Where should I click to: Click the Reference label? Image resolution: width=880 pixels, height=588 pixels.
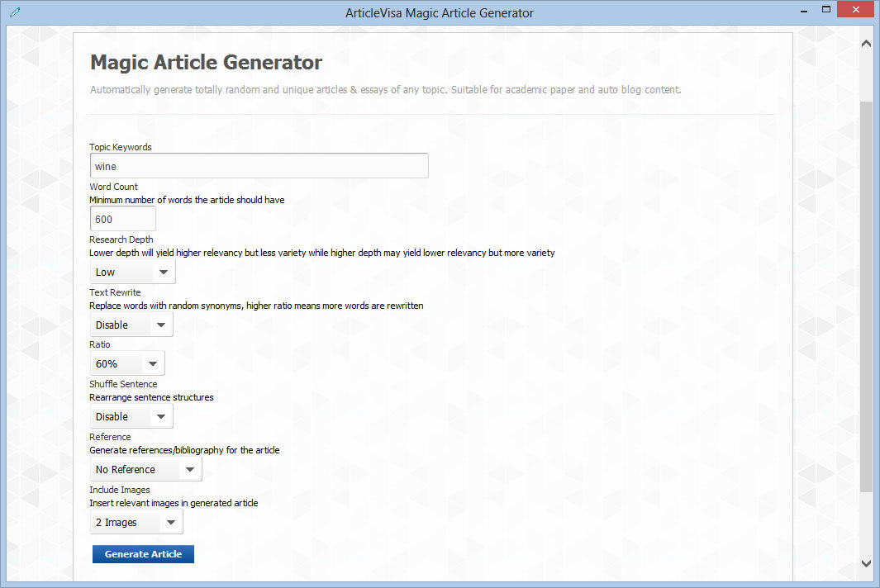[x=110, y=437]
